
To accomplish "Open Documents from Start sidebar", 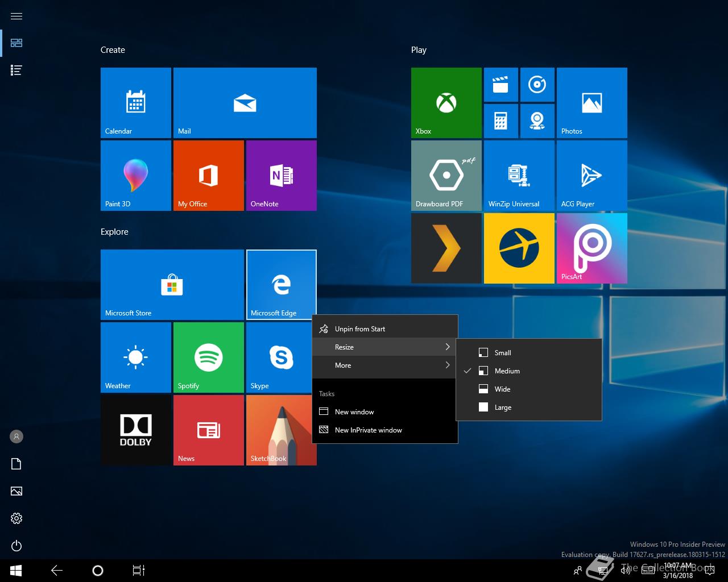I will (x=16, y=464).
